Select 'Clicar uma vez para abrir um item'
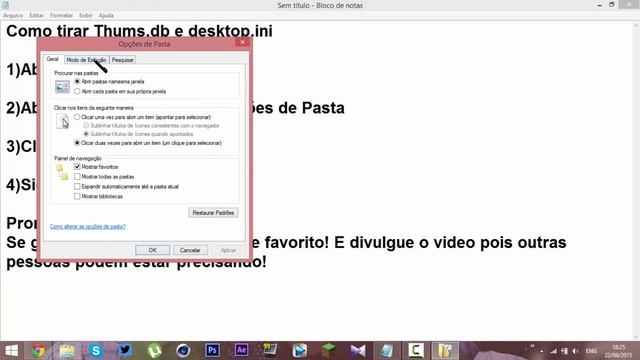Image resolution: width=640 pixels, height=360 pixels. (77, 117)
